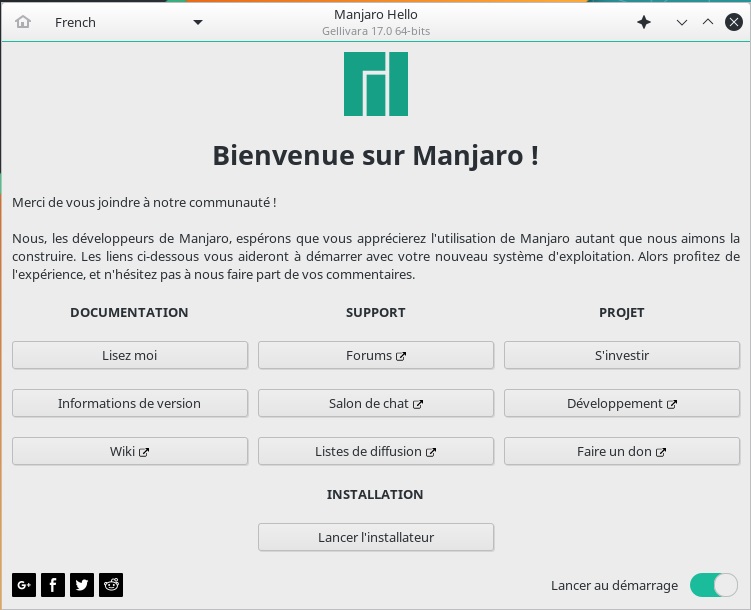Screen dimensions: 751x610
Task: Open the Forums button
Action: [376, 355]
